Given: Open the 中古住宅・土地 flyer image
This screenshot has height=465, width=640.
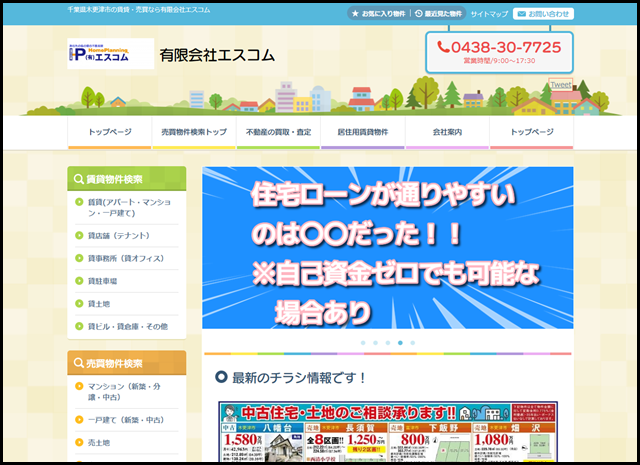Looking at the screenshot, I should 388,432.
